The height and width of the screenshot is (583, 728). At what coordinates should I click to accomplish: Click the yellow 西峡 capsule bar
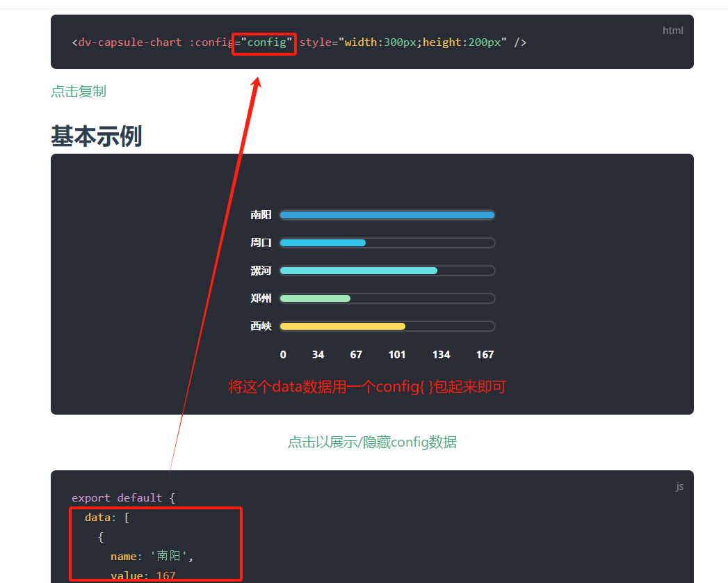(x=342, y=326)
